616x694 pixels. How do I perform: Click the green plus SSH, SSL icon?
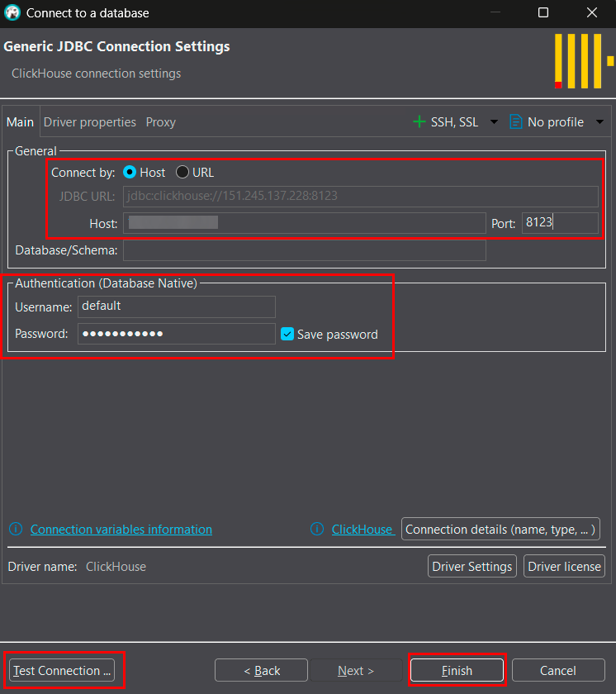(x=419, y=121)
